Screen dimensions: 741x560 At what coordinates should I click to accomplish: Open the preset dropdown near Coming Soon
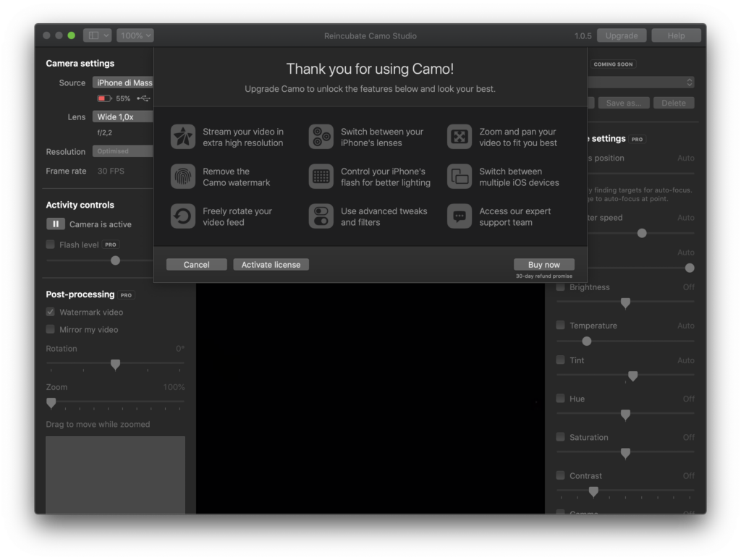[641, 82]
